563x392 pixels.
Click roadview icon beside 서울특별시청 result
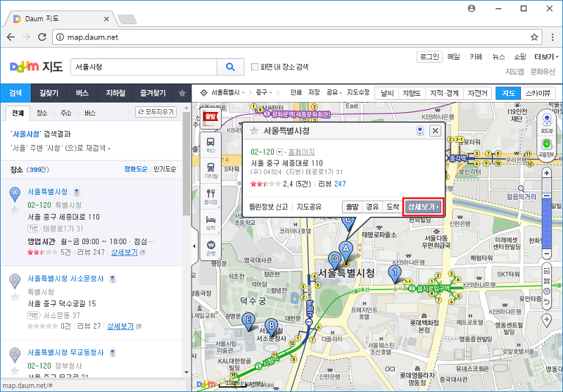tap(77, 192)
